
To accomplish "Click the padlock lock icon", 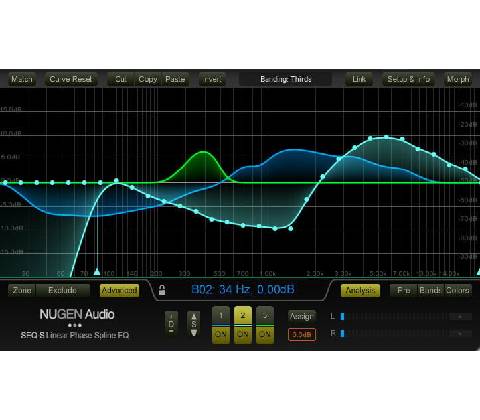I will (162, 290).
